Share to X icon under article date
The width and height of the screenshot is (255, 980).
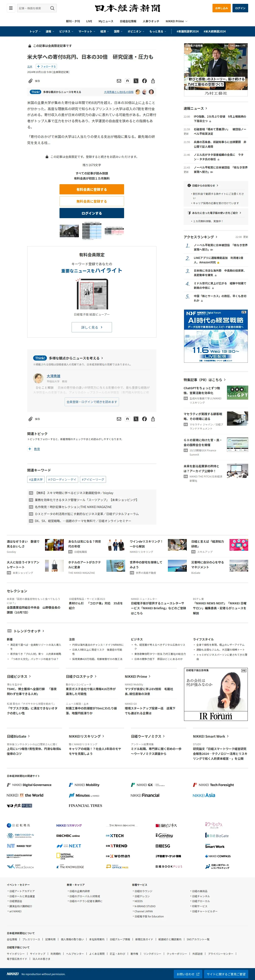pyautogui.click(x=136, y=81)
